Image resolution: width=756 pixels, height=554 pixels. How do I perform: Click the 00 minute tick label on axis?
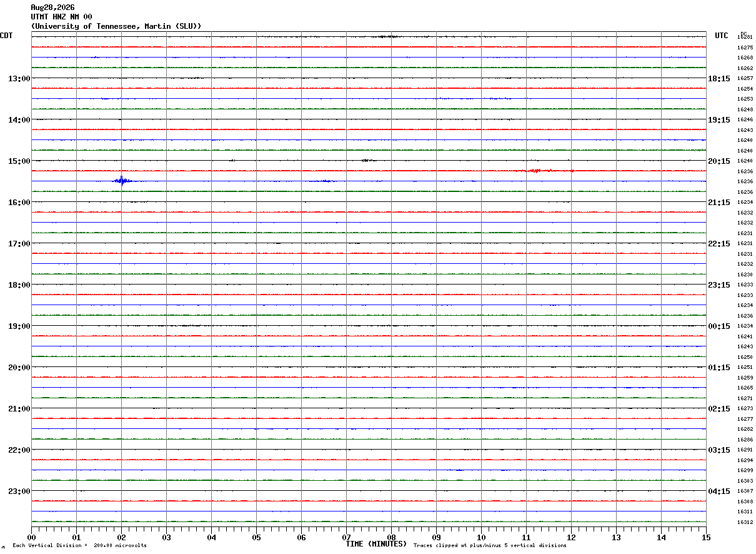click(32, 537)
